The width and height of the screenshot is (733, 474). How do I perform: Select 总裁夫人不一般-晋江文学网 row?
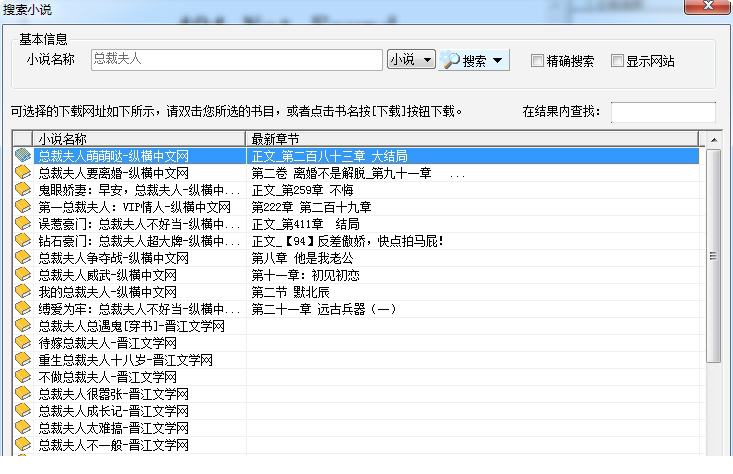(114, 445)
